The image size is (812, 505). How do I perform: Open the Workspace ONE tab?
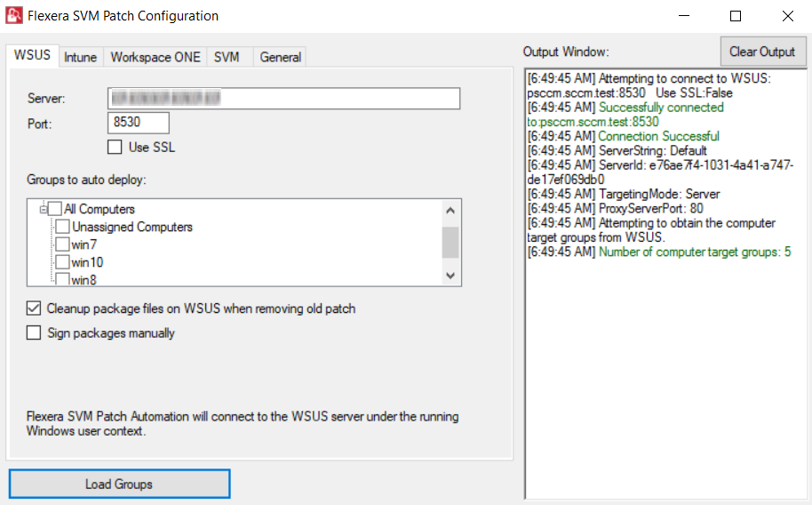155,57
